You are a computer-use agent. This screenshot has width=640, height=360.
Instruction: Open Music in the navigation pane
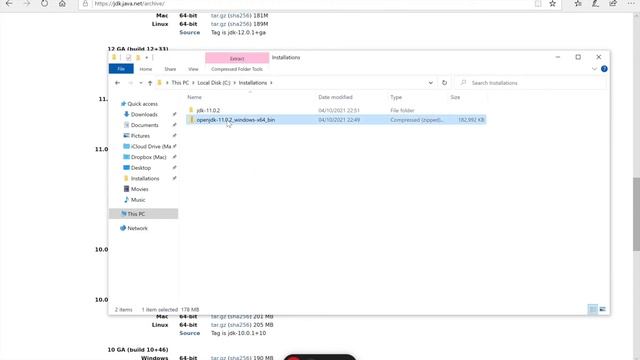click(138, 200)
